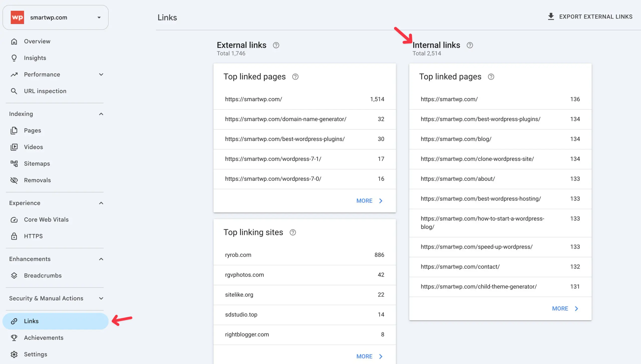Click help icon beside Internal links
This screenshot has width=641, height=364.
[470, 45]
